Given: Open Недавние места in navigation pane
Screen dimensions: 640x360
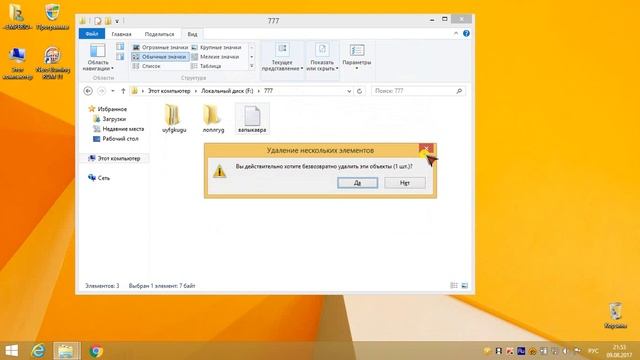Looking at the screenshot, I should 118,129.
